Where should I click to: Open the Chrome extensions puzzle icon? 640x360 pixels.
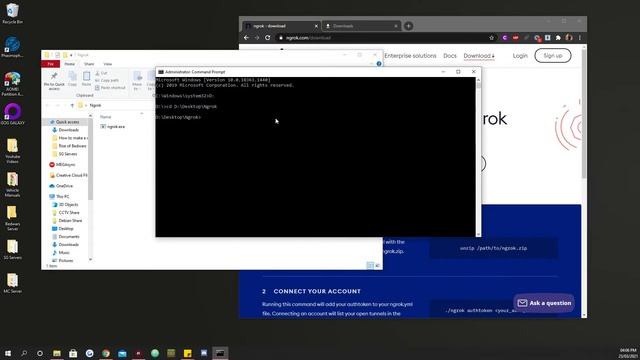(x=558, y=38)
